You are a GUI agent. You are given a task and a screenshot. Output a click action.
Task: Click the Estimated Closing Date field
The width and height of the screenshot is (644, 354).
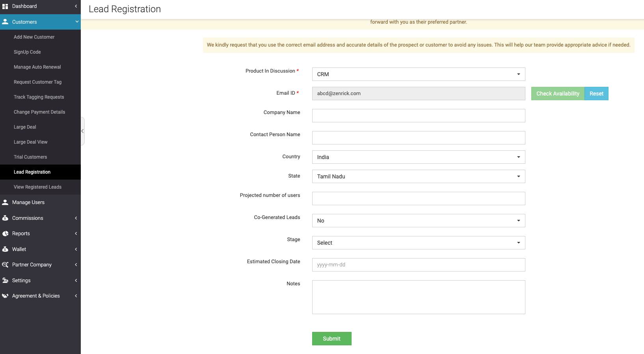[418, 265]
